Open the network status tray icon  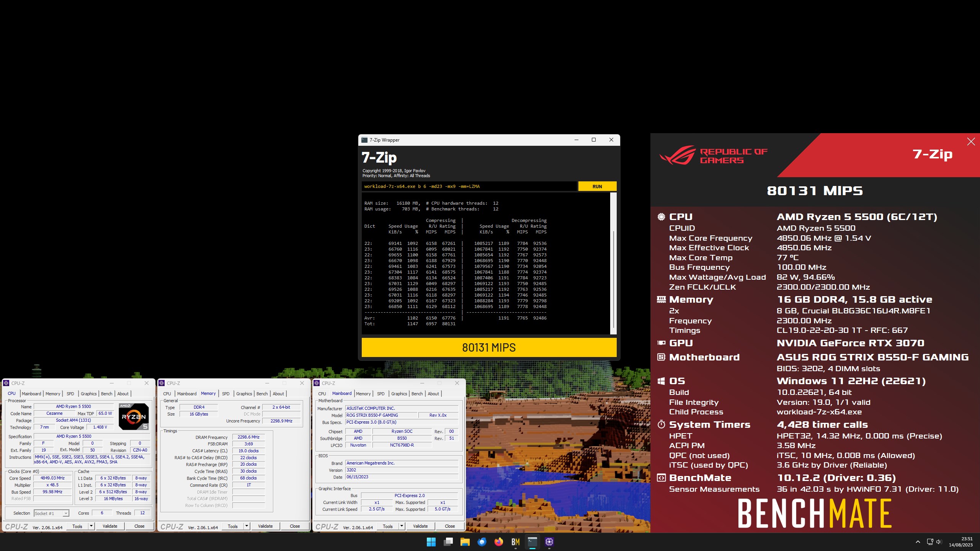pos(930,542)
